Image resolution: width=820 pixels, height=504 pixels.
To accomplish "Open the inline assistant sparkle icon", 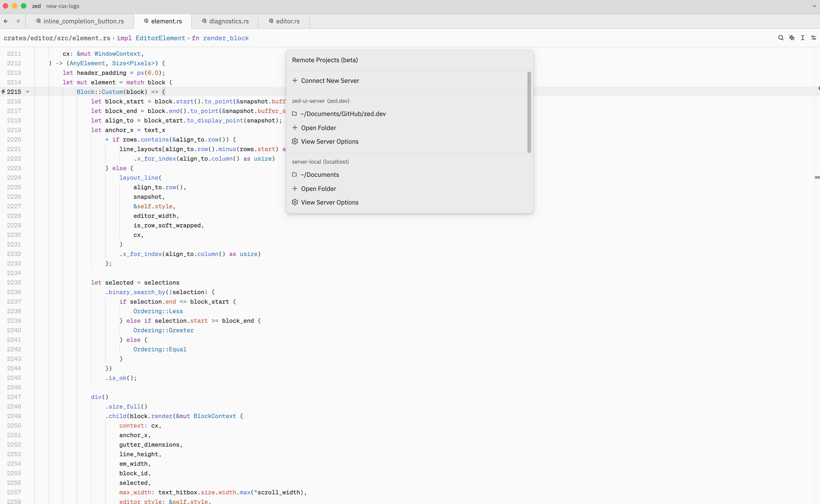I will 792,38.
